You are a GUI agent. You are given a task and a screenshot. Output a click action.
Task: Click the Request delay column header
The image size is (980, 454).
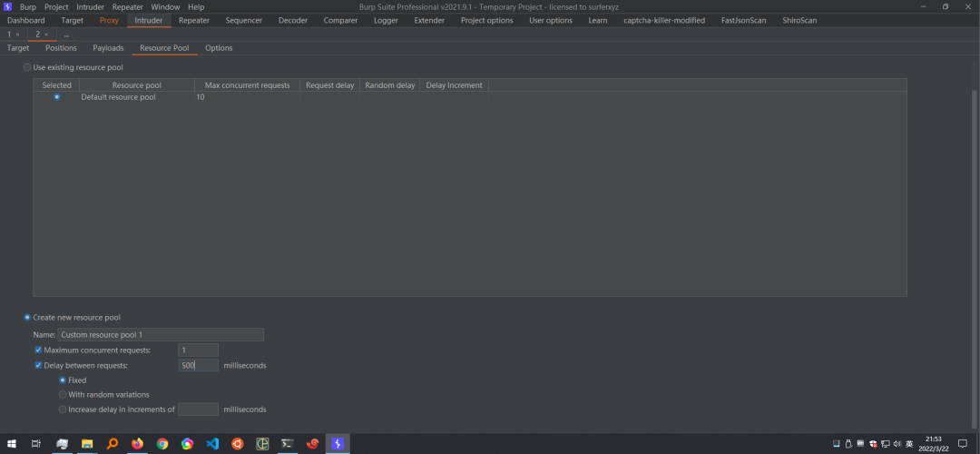(330, 85)
